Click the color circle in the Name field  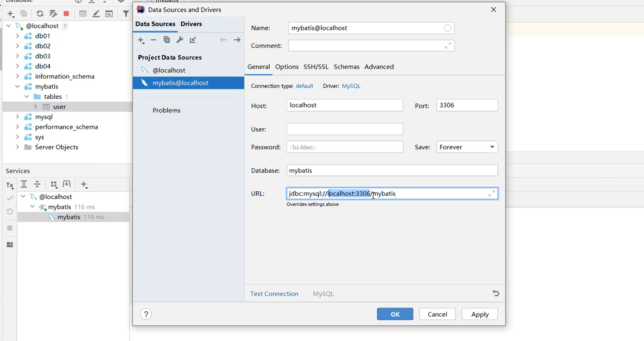447,28
